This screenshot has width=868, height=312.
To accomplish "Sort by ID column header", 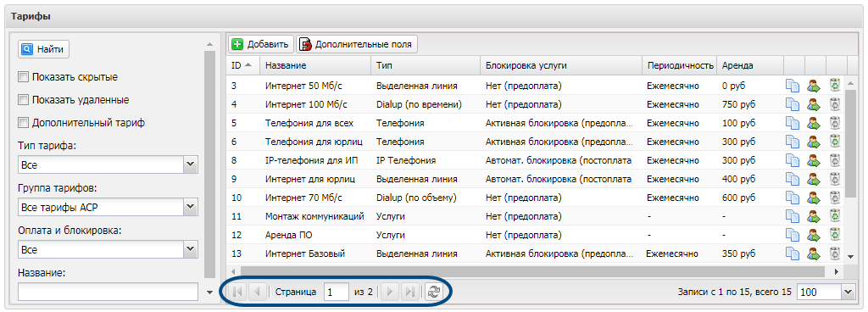I will point(242,65).
